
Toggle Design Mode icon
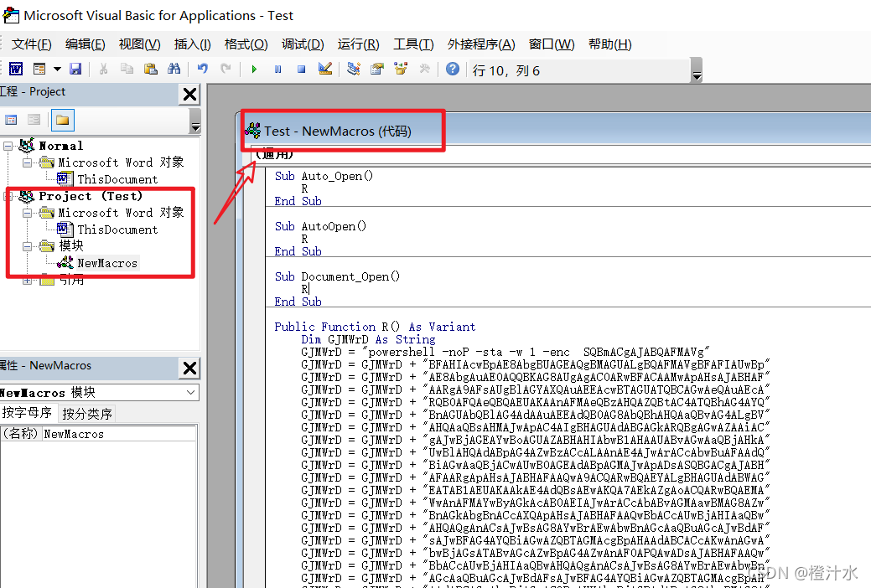tap(325, 69)
